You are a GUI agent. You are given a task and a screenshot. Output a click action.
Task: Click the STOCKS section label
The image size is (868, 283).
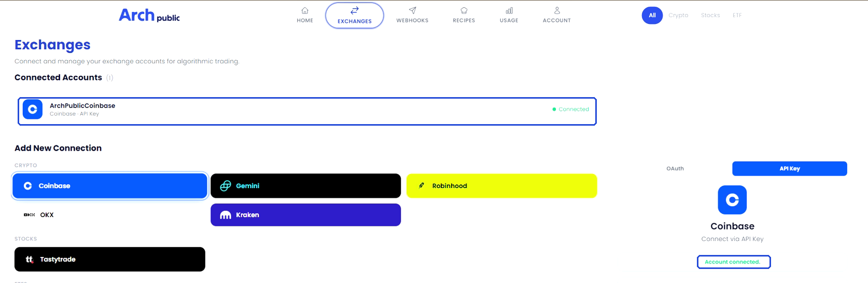point(26,239)
